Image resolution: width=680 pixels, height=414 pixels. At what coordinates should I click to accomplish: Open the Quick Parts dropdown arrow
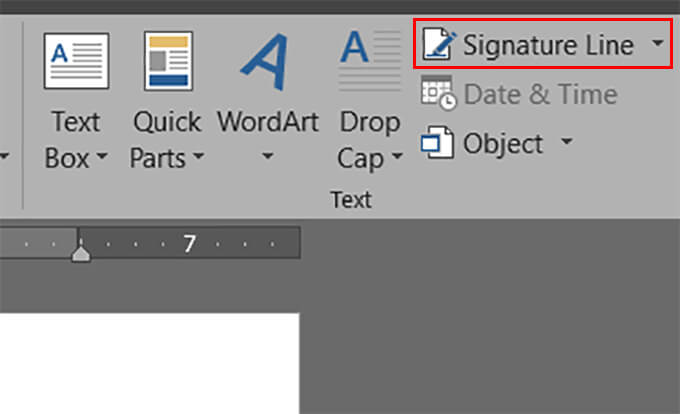198,158
